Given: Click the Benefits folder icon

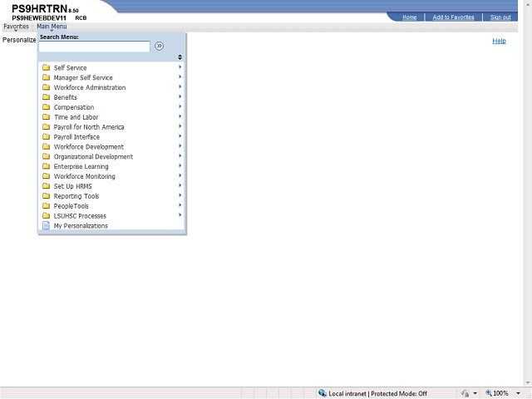Looking at the screenshot, I should tap(47, 97).
